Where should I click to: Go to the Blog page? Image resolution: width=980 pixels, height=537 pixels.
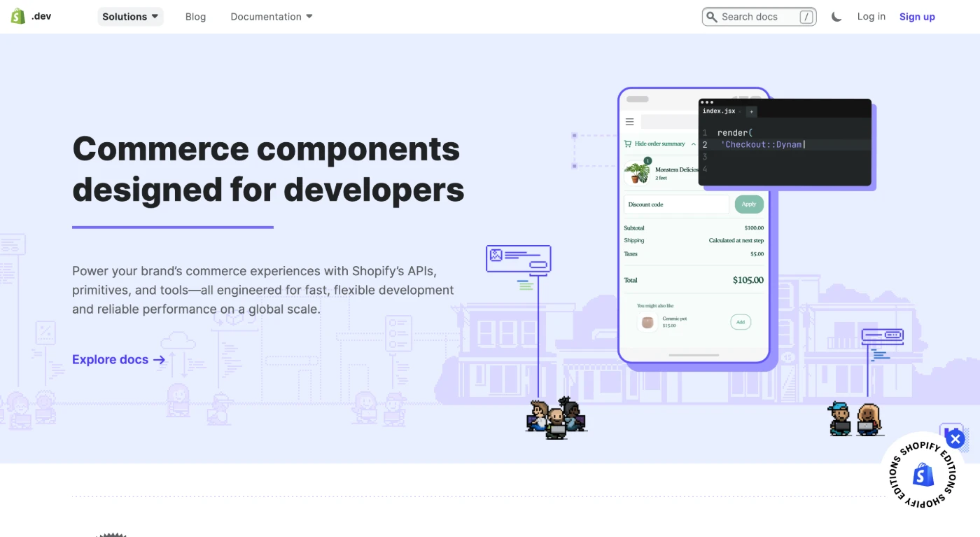(195, 17)
